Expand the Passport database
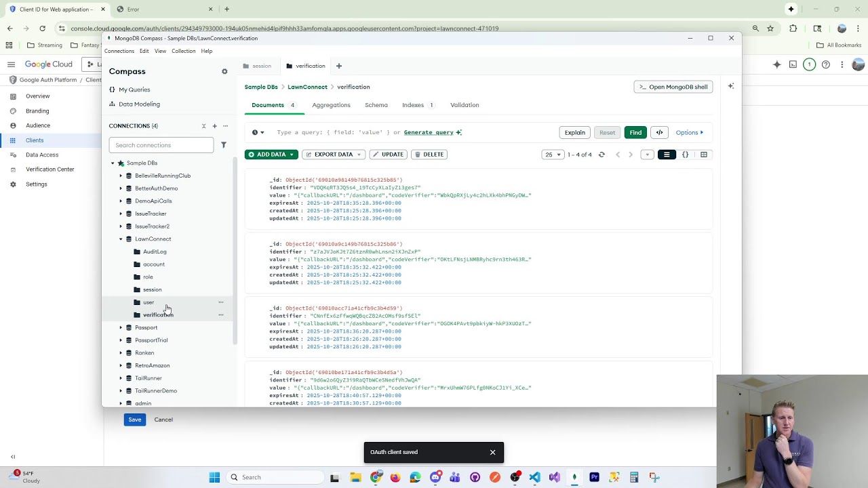868x488 pixels. 121,328
